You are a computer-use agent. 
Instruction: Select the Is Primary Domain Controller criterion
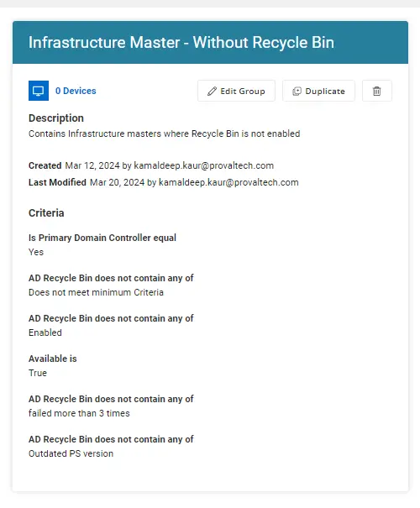(x=102, y=238)
